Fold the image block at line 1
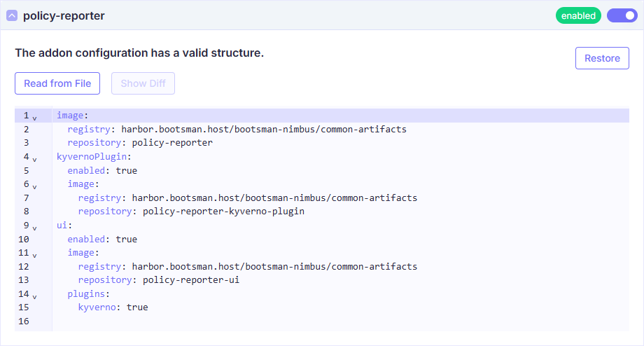This screenshot has width=644, height=346. click(35, 118)
